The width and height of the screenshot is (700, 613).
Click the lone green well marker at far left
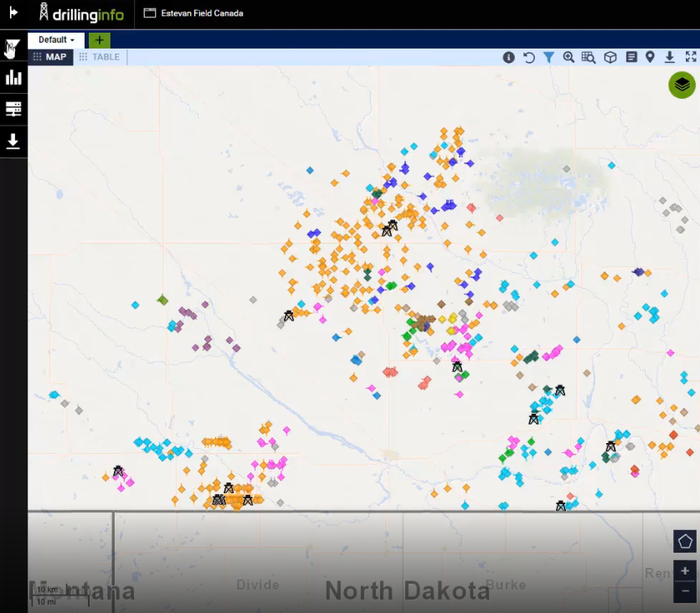point(162,300)
